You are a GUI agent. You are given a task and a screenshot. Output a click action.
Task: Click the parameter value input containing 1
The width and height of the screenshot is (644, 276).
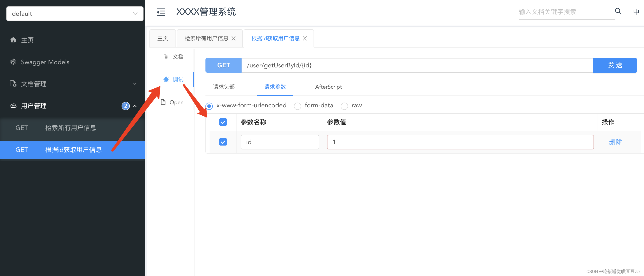tap(460, 142)
